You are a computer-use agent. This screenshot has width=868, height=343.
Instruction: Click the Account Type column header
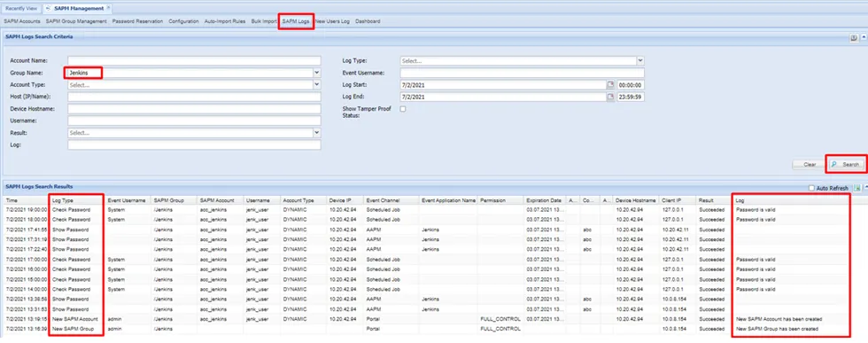point(303,200)
